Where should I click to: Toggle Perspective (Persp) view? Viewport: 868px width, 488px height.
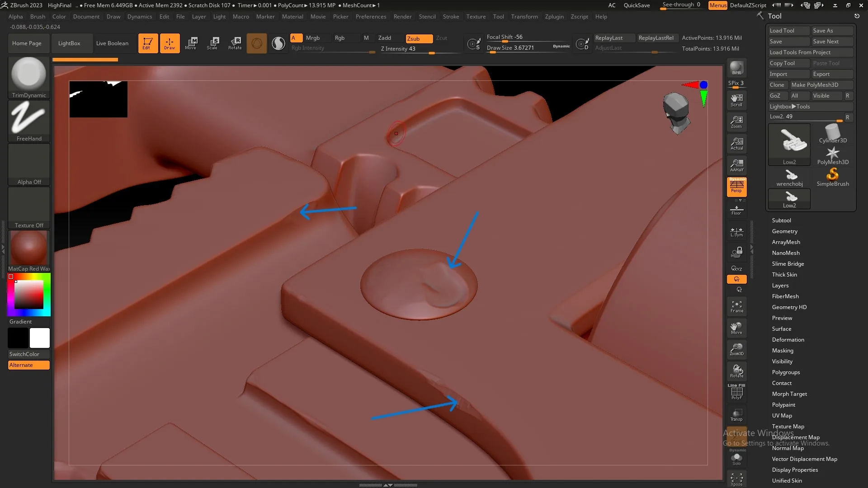(x=736, y=187)
